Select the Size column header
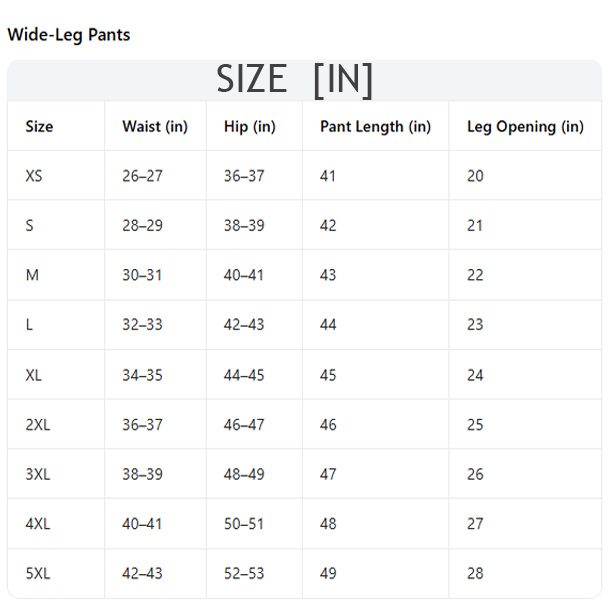This screenshot has height=608, width=608. point(39,127)
